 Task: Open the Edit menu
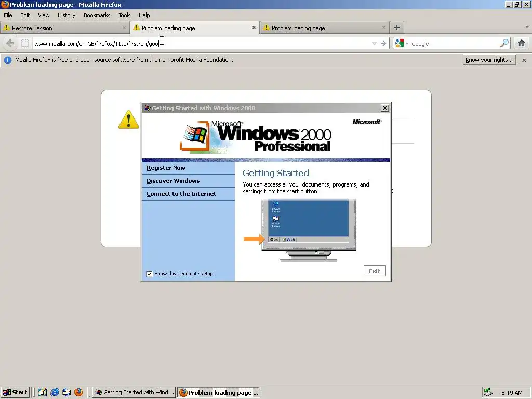coord(25,15)
